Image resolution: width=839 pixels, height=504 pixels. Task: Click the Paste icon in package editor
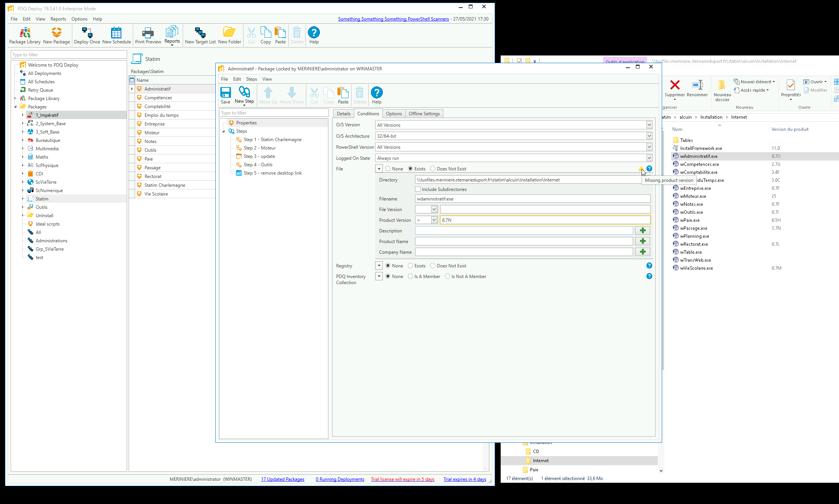[x=343, y=93]
